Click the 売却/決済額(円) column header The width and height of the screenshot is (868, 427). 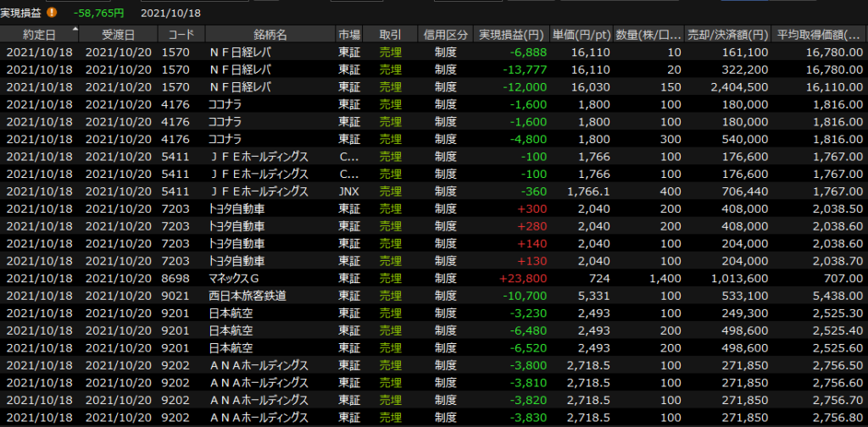(x=727, y=35)
